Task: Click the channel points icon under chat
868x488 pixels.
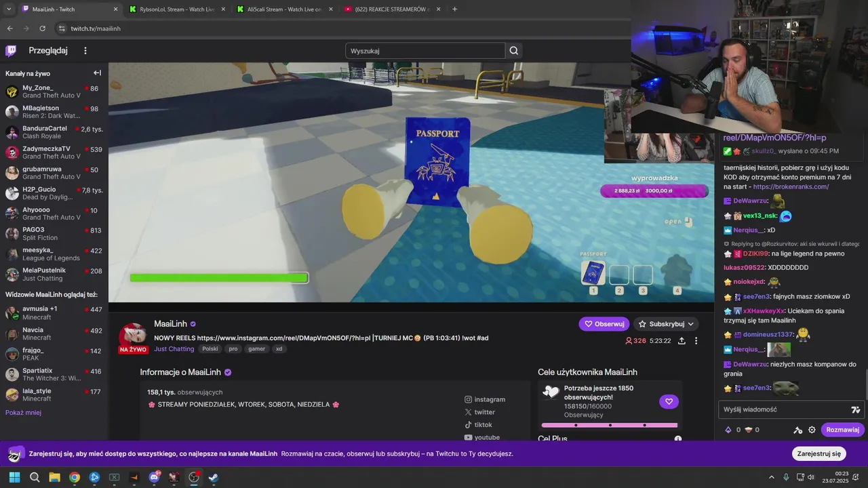Action: [x=748, y=430]
